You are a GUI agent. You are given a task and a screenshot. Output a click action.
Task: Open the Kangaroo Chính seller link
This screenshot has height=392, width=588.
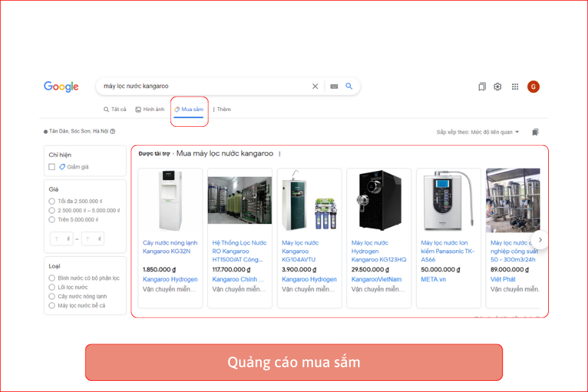238,280
